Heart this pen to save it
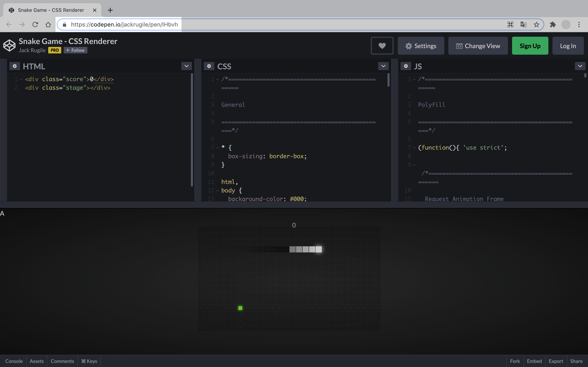588x367 pixels. pos(382,46)
